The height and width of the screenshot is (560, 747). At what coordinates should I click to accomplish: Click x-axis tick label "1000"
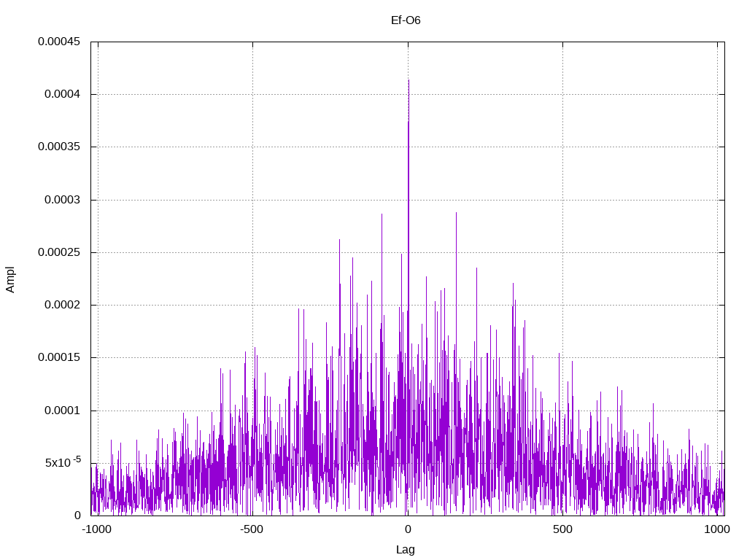coord(717,529)
